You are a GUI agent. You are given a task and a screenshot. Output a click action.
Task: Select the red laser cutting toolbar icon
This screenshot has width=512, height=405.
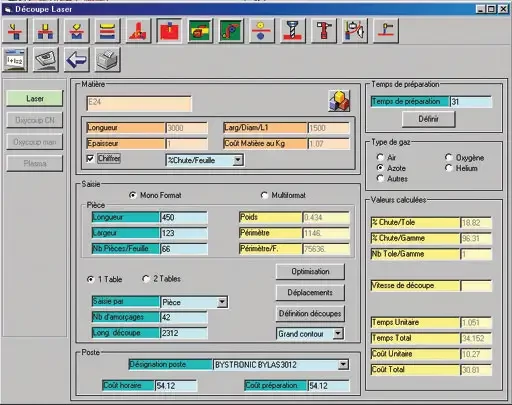(169, 31)
